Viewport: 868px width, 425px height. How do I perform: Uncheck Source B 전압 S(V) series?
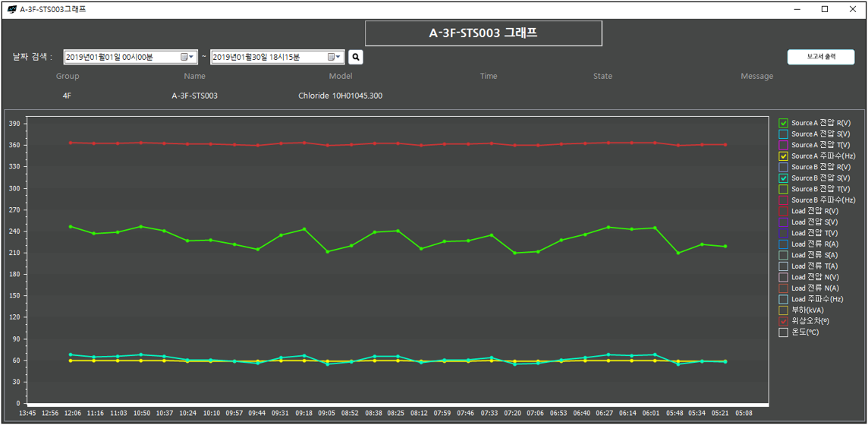click(784, 178)
